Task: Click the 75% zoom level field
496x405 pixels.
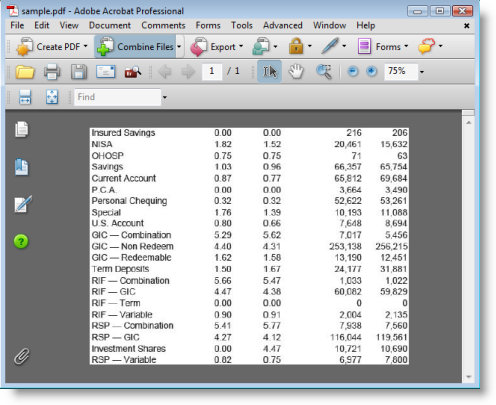Action: coord(401,71)
